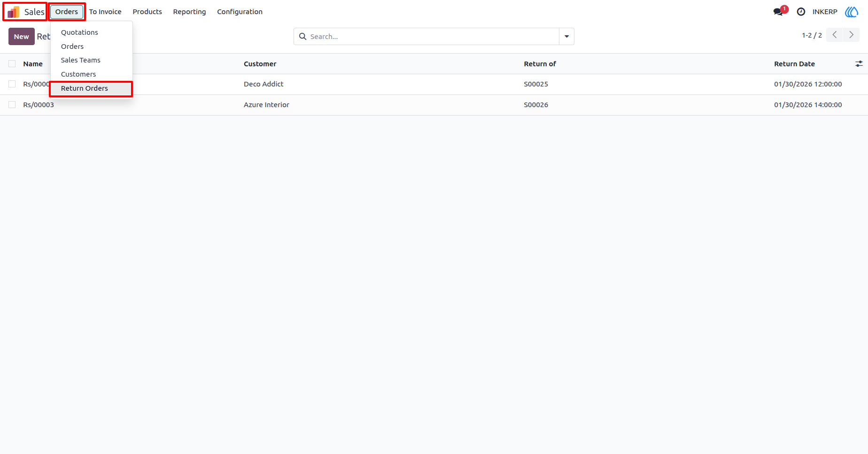This screenshot has width=868, height=454.
Task: Click the 1-2 / 2 pager counter
Action: pos(812,35)
